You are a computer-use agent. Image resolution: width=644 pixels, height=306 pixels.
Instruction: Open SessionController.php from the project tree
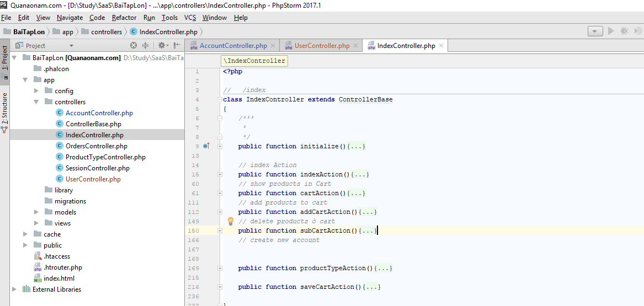[x=97, y=168]
